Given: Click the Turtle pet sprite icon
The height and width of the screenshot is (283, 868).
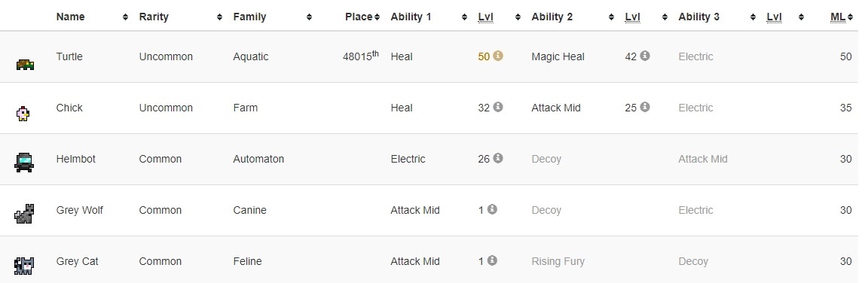Looking at the screenshot, I should point(25,65).
